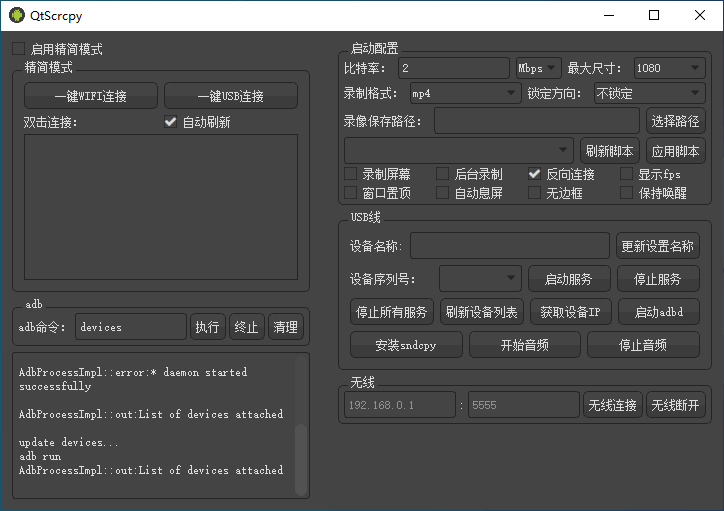Viewport: 724px width, 511px height.
Task: Minimize the QtScrcpy window
Action: point(609,15)
